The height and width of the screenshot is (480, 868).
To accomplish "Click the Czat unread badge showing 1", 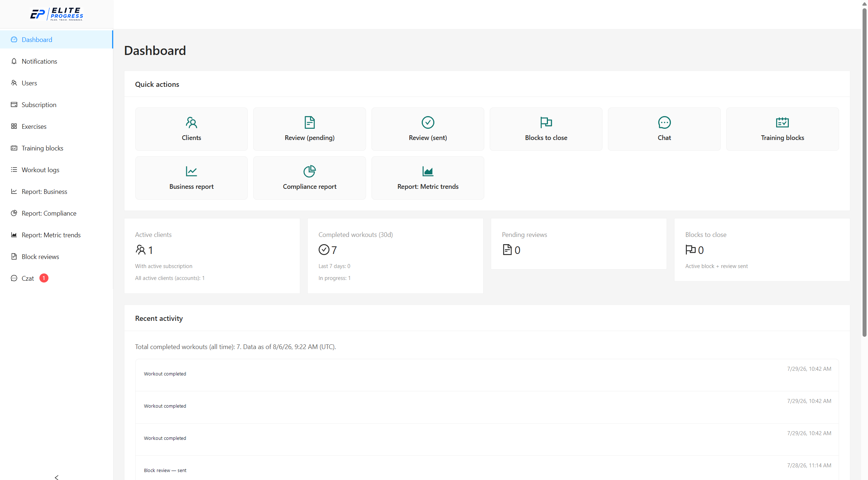I will pyautogui.click(x=44, y=278).
